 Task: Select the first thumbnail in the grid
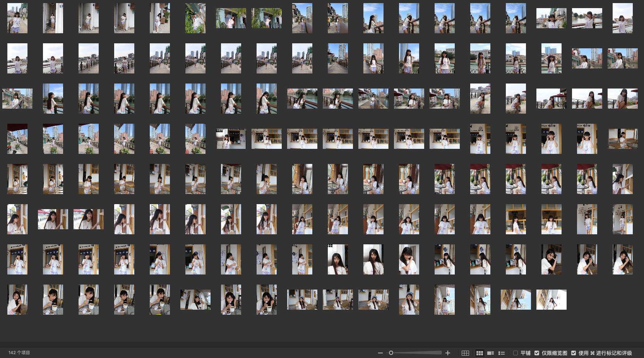[17, 18]
